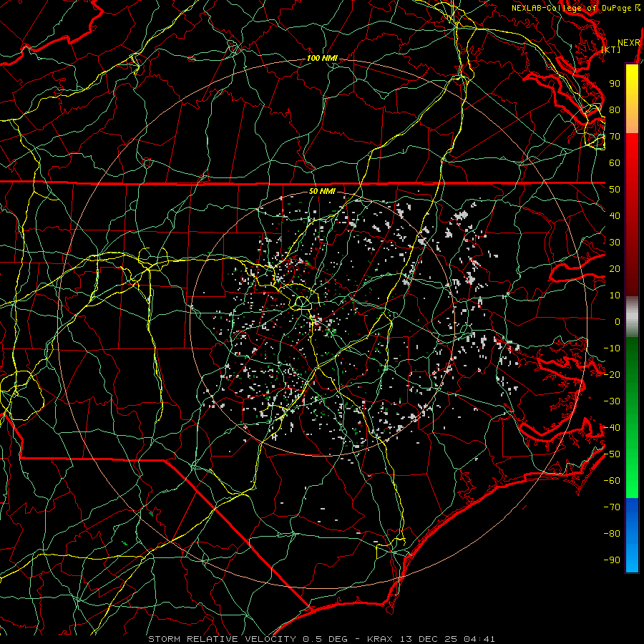Select the 60 label on the color scale
644x644 pixels.
point(615,162)
